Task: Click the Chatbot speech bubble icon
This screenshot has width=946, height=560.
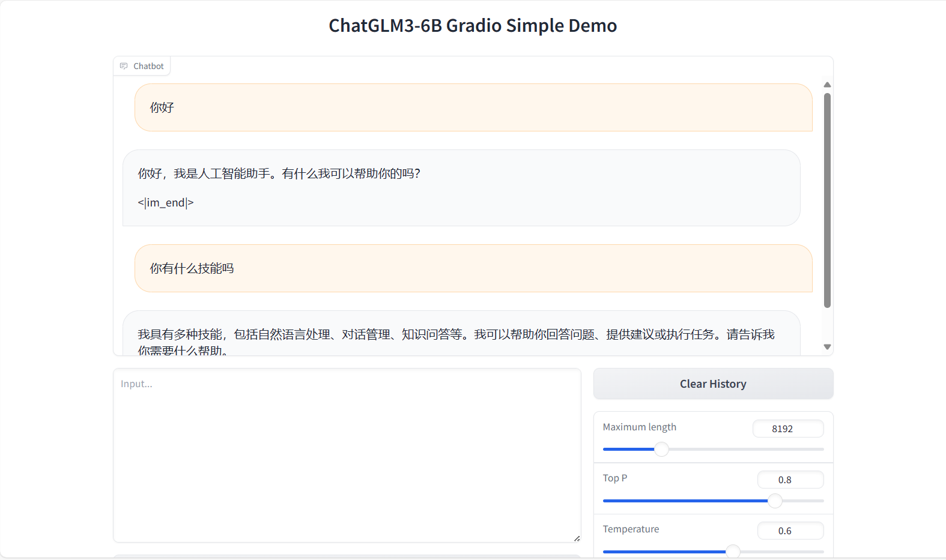Action: pos(124,66)
